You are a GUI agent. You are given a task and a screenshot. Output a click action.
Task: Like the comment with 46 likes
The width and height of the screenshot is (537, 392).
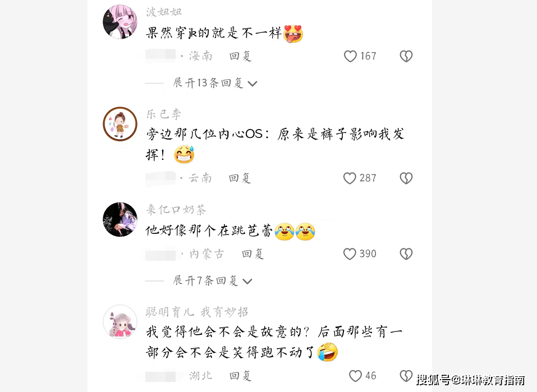[355, 376]
